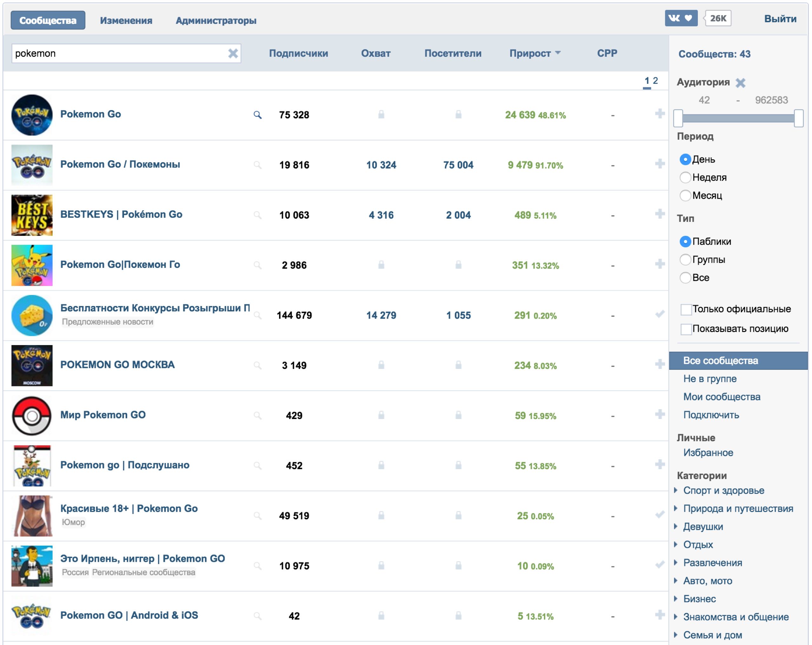Screen dimensions: 812x645
Task: Select the Группы type radio button
Action: click(x=685, y=259)
